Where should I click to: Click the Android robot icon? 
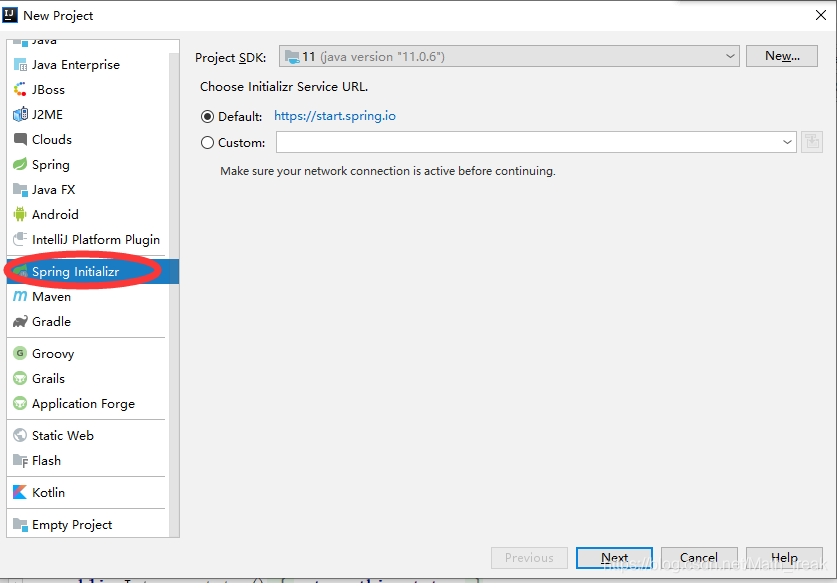20,215
